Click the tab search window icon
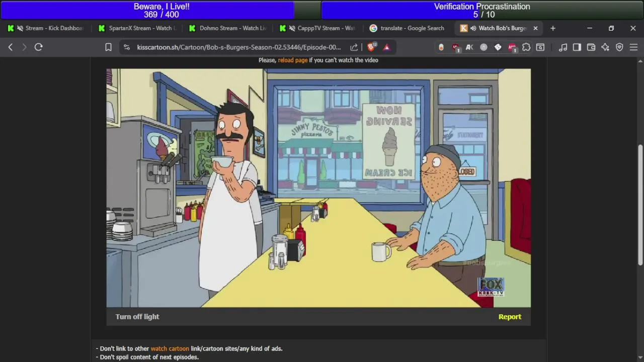Viewport: 644px width, 362px height. coord(540,47)
